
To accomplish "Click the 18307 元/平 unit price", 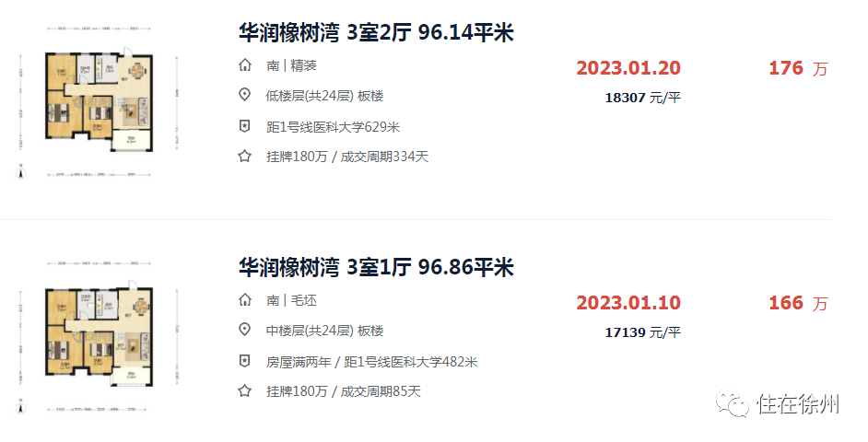I will pyautogui.click(x=642, y=98).
